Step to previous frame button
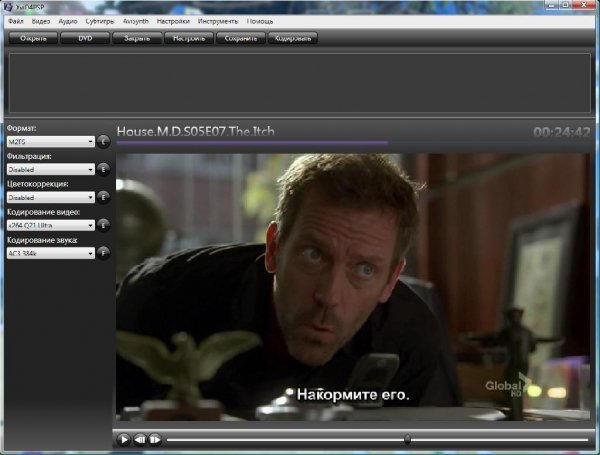600x455 pixels. click(x=140, y=439)
